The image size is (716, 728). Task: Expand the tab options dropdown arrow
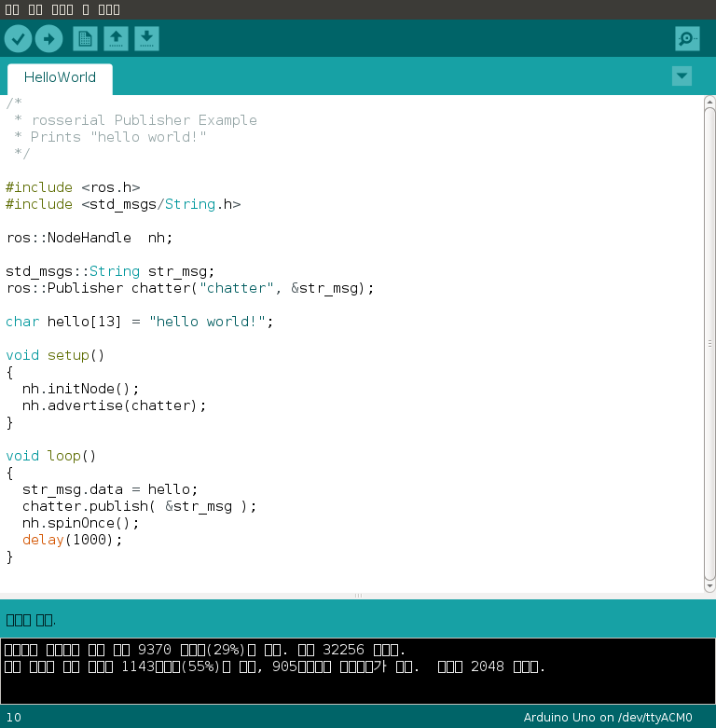(682, 76)
